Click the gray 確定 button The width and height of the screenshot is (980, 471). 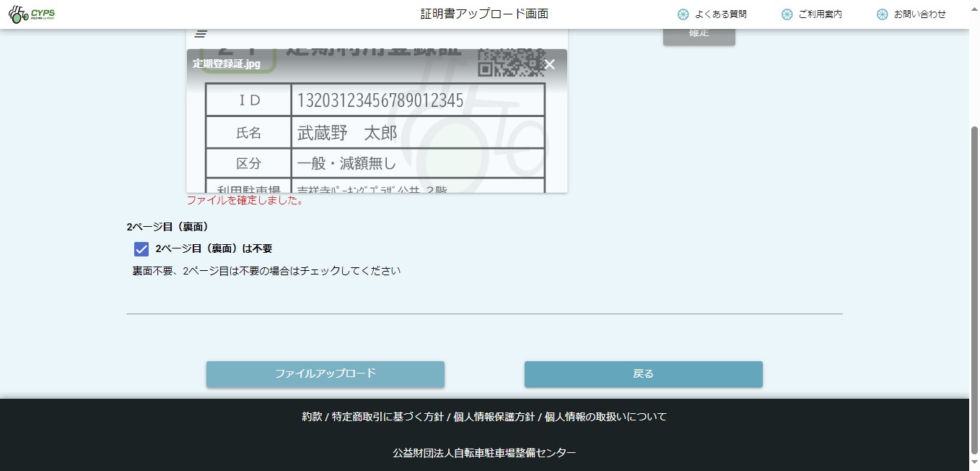tap(699, 34)
